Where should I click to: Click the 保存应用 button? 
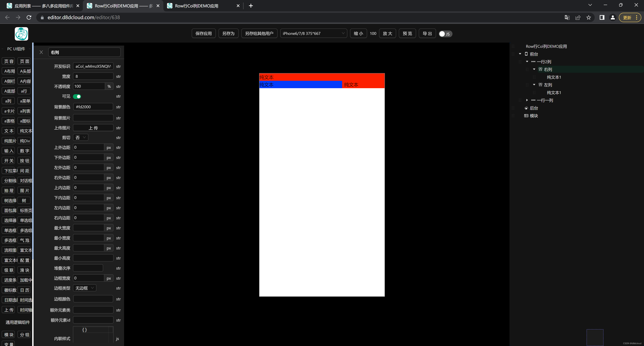tap(203, 34)
